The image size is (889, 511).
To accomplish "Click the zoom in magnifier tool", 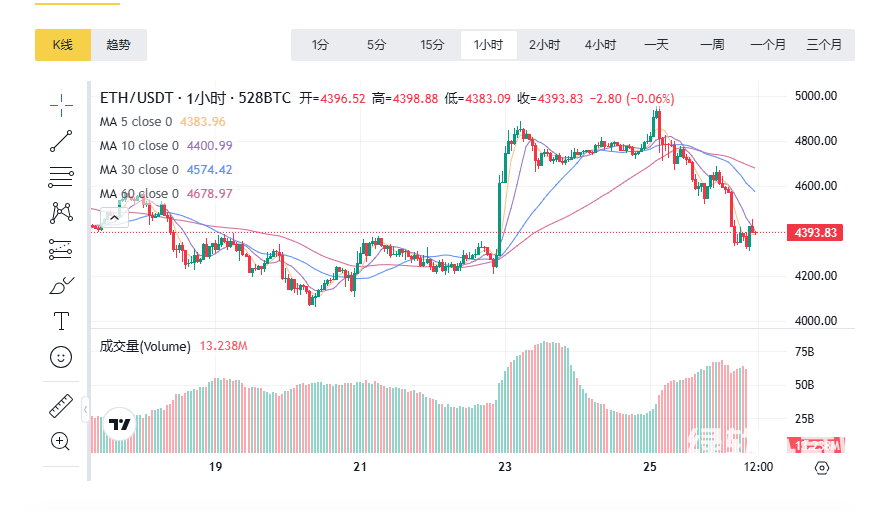I will coord(61,441).
